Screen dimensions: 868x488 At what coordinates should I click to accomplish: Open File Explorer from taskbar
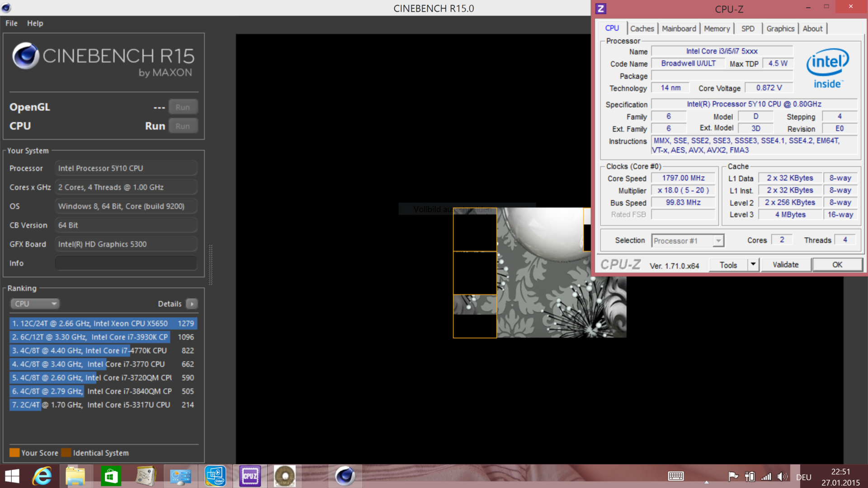tap(75, 476)
